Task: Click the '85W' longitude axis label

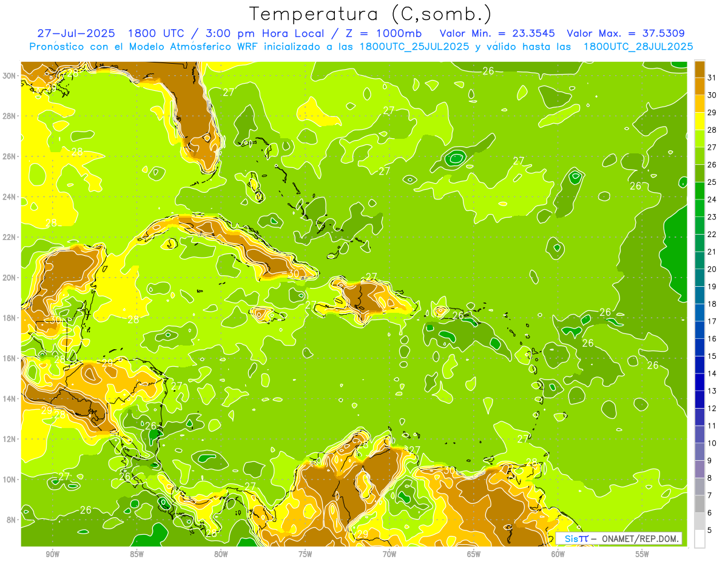Action: click(x=136, y=554)
